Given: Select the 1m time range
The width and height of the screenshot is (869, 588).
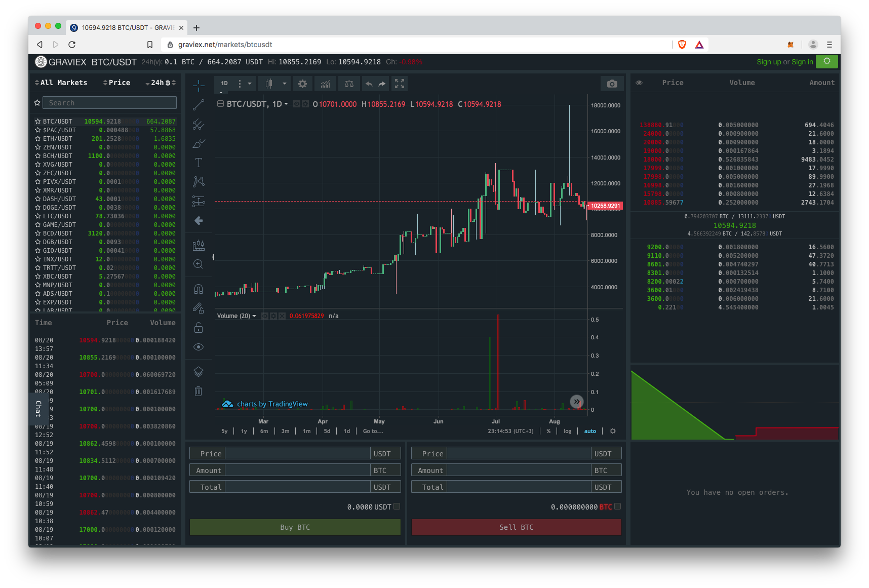Looking at the screenshot, I should click(x=307, y=432).
